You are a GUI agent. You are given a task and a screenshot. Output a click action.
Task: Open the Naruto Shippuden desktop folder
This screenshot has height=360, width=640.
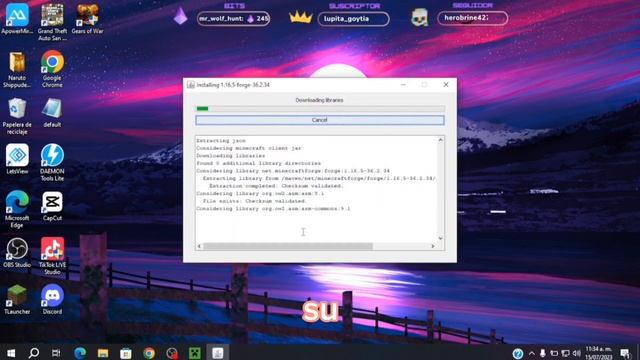[x=17, y=70]
